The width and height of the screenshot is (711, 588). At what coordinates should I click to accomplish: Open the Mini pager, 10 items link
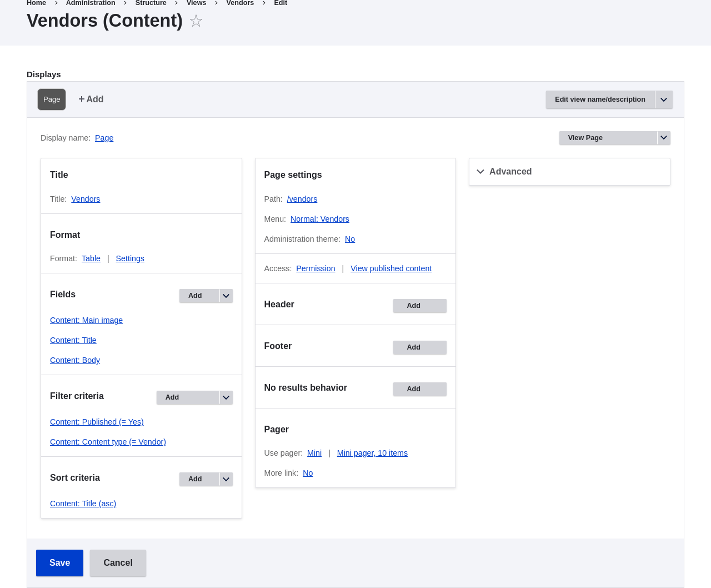[372, 453]
